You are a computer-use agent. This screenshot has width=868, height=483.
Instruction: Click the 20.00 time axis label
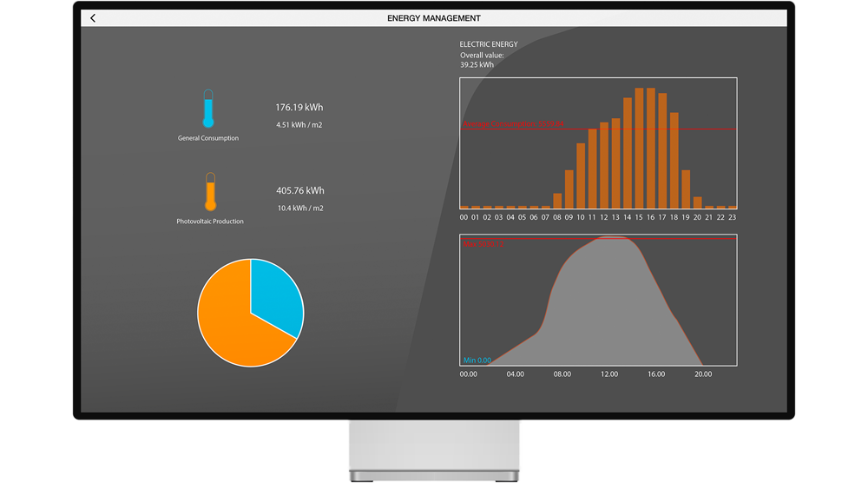[703, 374]
